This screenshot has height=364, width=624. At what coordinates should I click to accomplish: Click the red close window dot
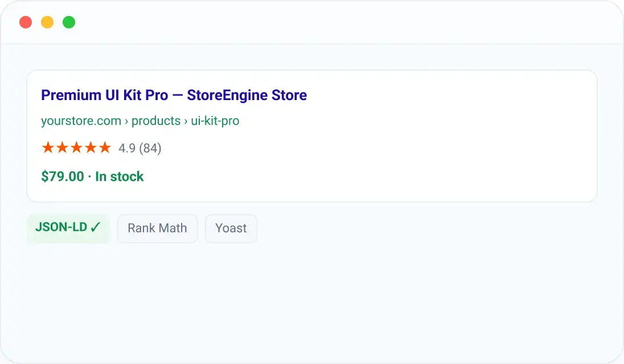(26, 22)
